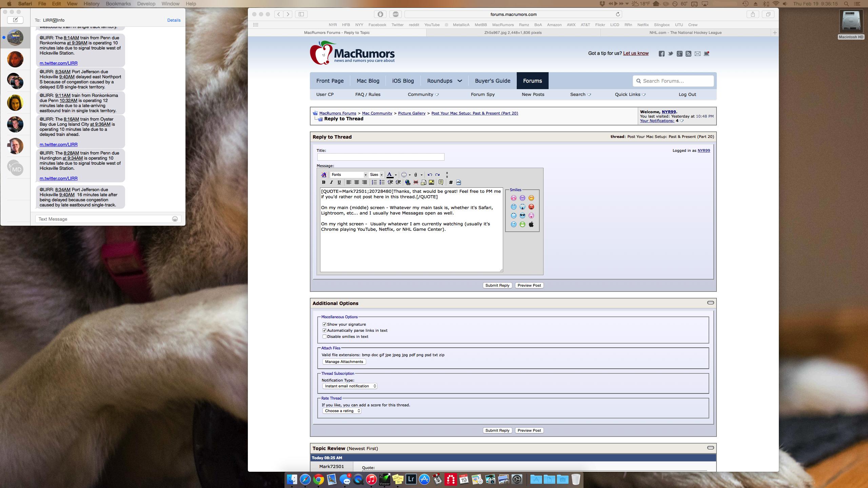Click the apple smiley icon
Image resolution: width=868 pixels, height=488 pixels.
(531, 224)
